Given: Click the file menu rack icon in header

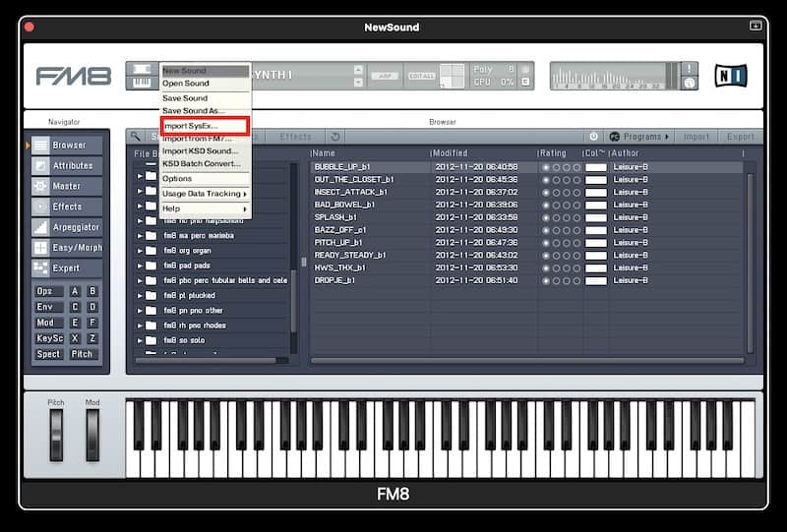Looking at the screenshot, I should coord(142,69).
